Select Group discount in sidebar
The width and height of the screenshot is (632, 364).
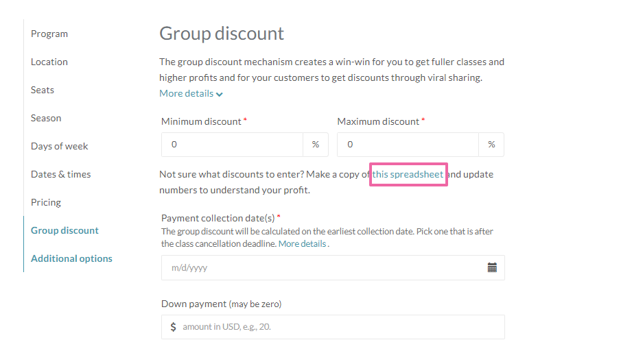[x=65, y=230]
